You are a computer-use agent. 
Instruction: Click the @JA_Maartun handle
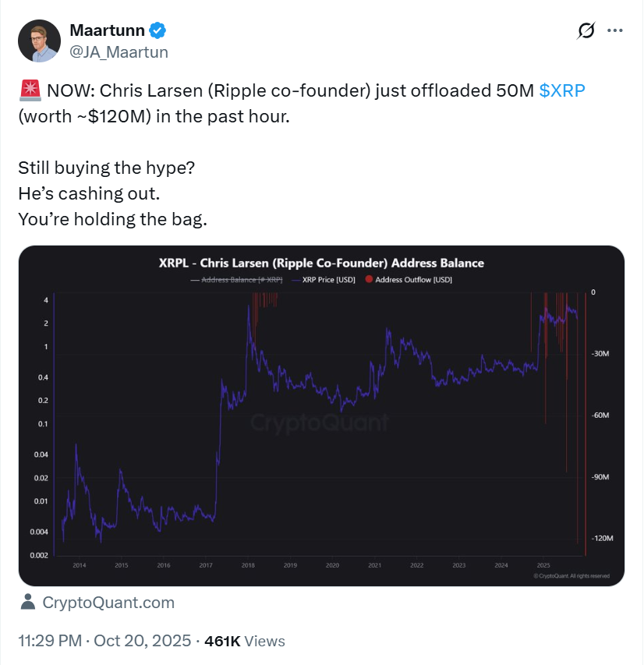pyautogui.click(x=117, y=52)
